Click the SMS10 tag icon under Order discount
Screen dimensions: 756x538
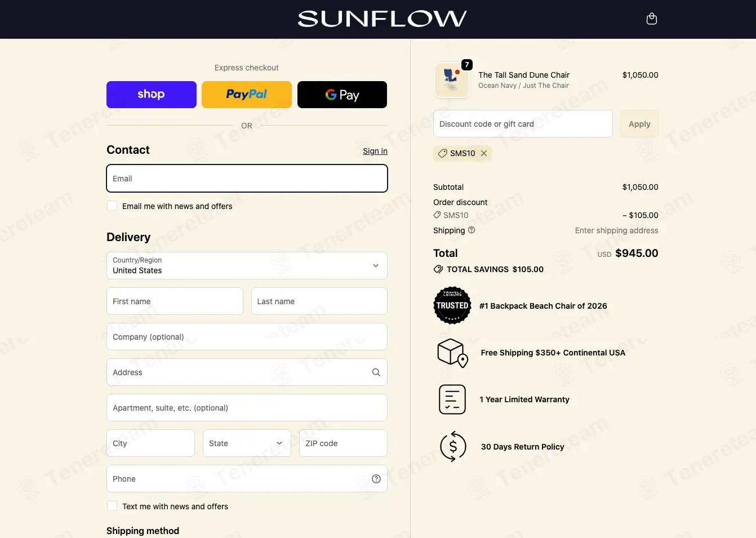pyautogui.click(x=437, y=215)
